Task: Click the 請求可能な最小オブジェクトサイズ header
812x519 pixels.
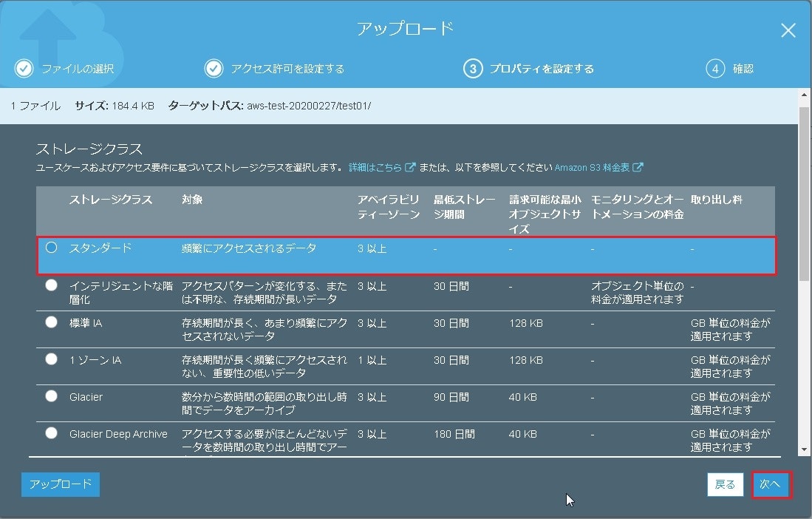Action: point(545,214)
